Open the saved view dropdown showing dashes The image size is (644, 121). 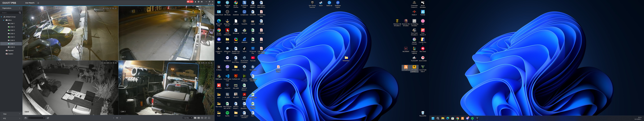coord(37,118)
